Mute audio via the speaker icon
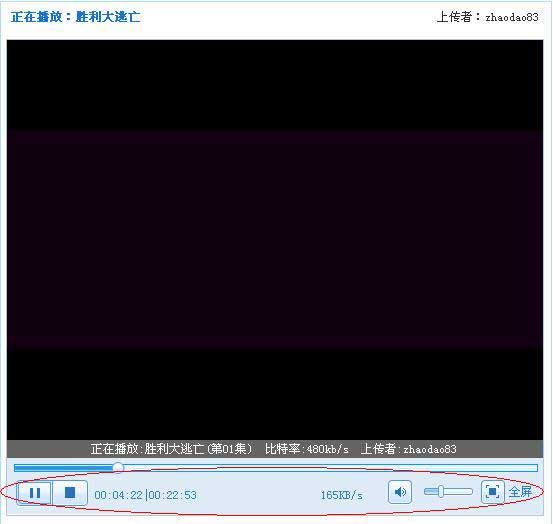This screenshot has height=524, width=553. coord(400,492)
